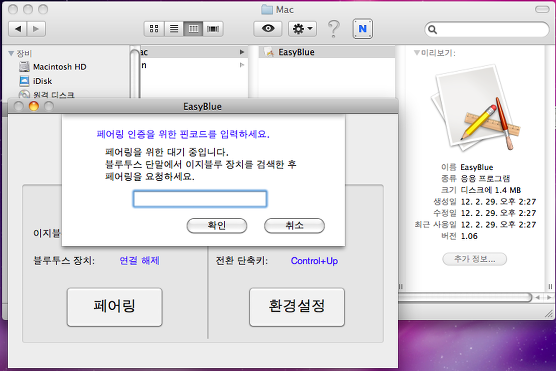
Task: Cancel pairing with 취소 button
Action: 294,226
